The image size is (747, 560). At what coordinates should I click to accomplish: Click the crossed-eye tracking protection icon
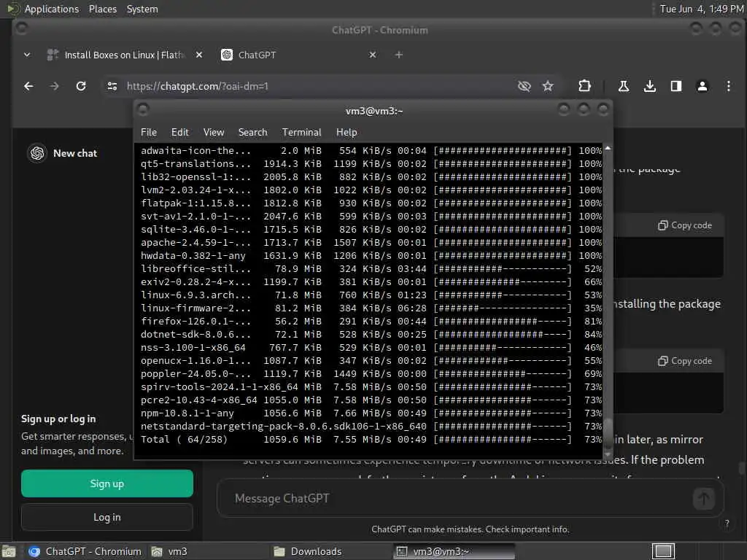[524, 86]
